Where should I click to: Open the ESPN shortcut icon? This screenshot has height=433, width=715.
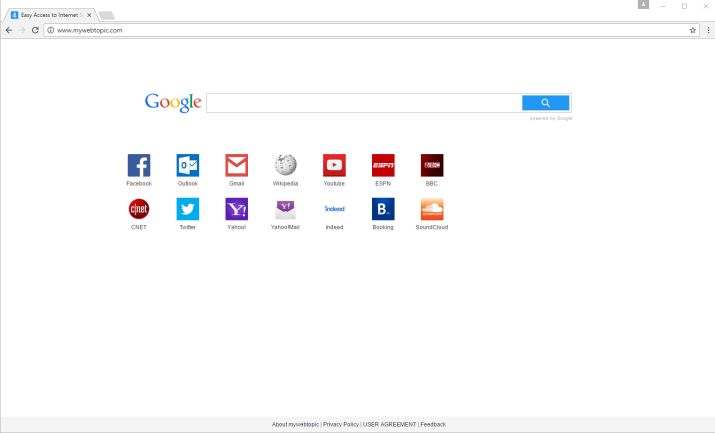pyautogui.click(x=383, y=165)
